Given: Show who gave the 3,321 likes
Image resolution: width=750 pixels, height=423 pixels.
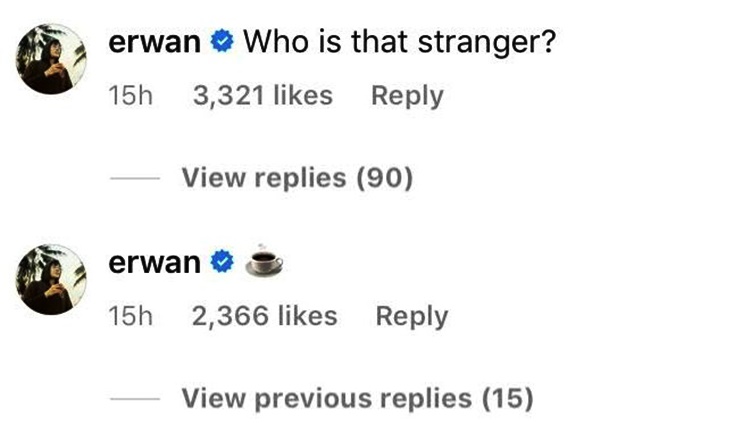Looking at the screenshot, I should [261, 96].
